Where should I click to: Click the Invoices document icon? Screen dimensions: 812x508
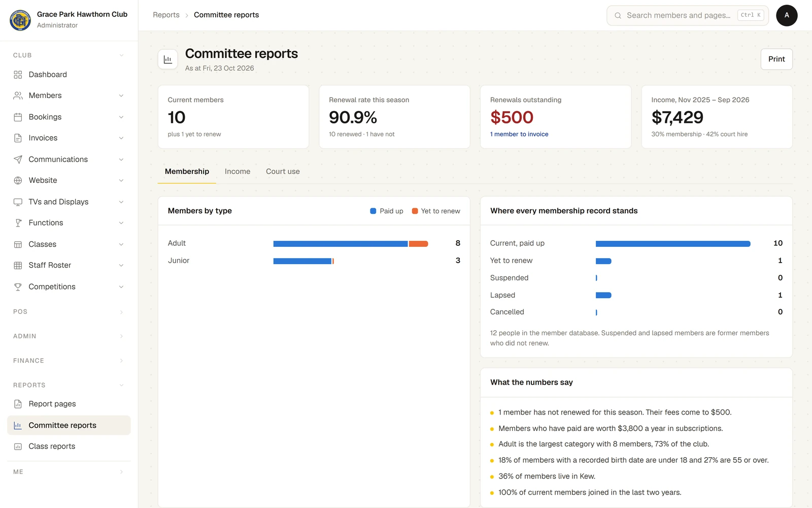click(x=18, y=138)
